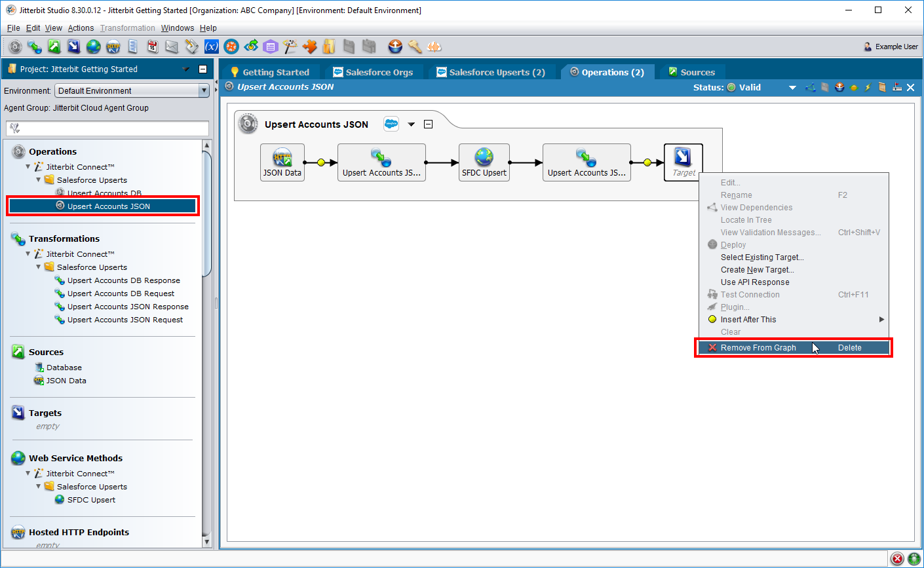Click the lightning bolt run operation icon
This screenshot has width=924, height=568.
click(867, 87)
